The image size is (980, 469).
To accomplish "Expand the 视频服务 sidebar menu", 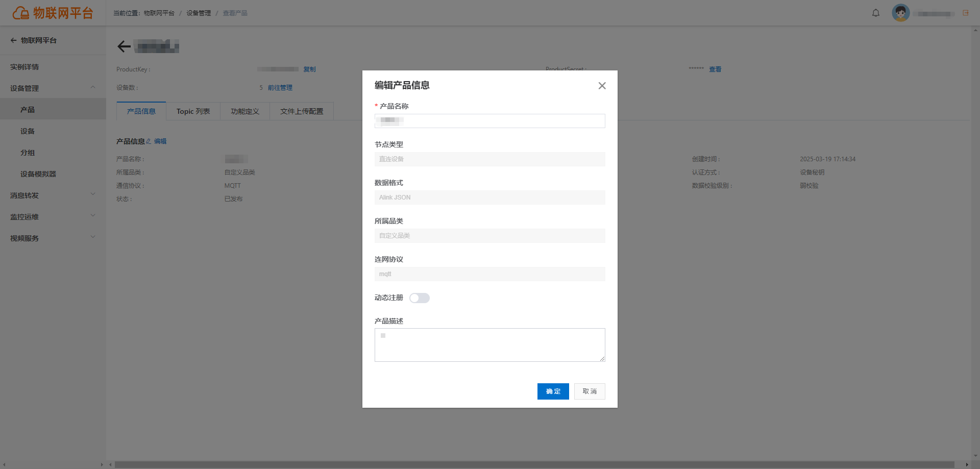I will coord(93,237).
